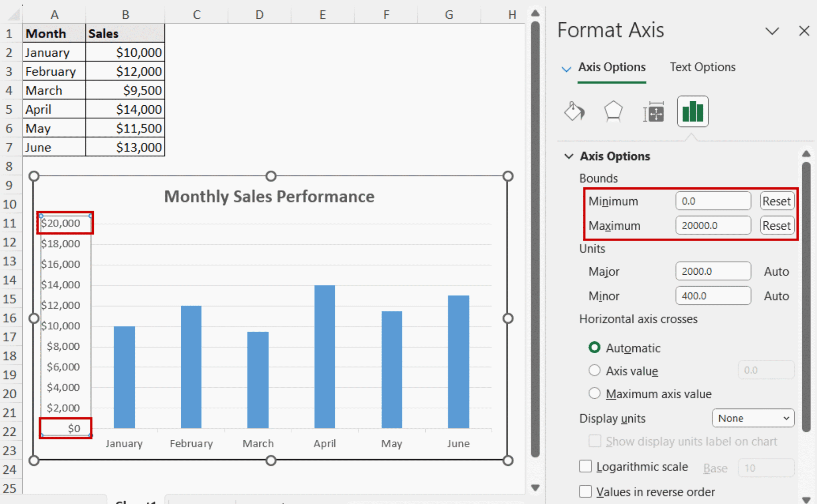The image size is (817, 504).
Task: Select column B header
Action: tap(125, 15)
